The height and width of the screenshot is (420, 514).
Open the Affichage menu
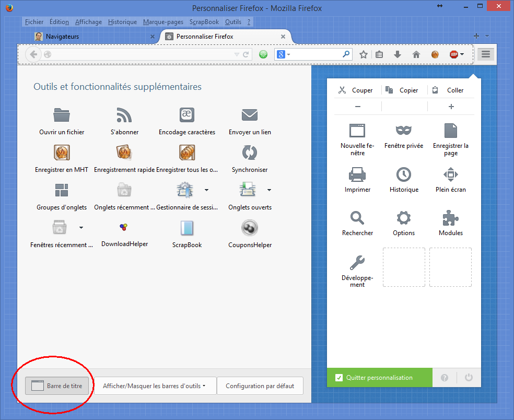pyautogui.click(x=88, y=22)
